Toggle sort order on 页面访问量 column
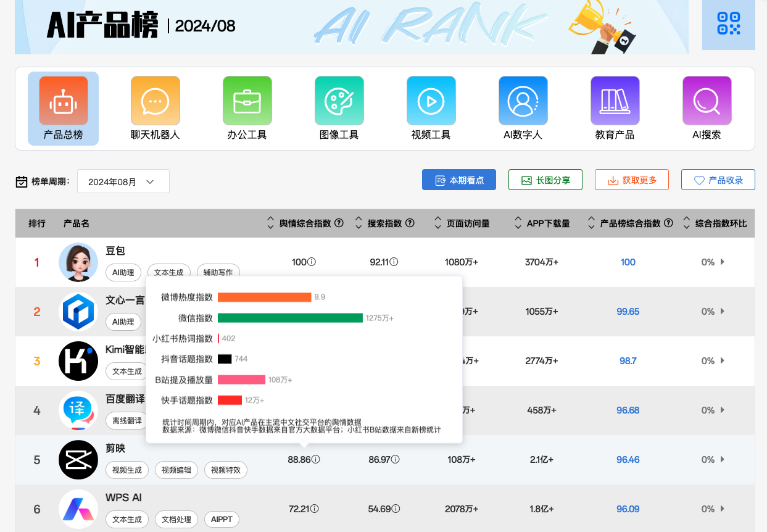The width and height of the screenshot is (767, 532). click(x=437, y=223)
